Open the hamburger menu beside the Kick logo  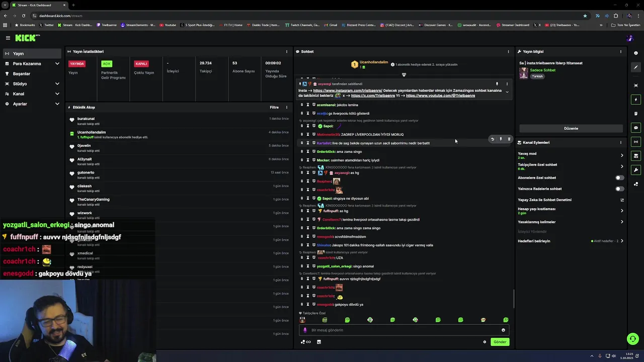point(8,38)
